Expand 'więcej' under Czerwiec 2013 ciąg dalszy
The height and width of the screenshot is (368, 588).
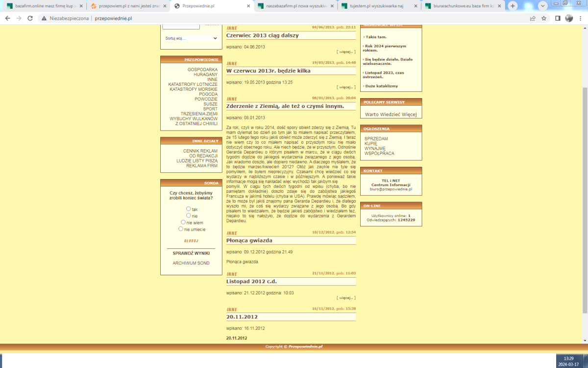(x=346, y=52)
